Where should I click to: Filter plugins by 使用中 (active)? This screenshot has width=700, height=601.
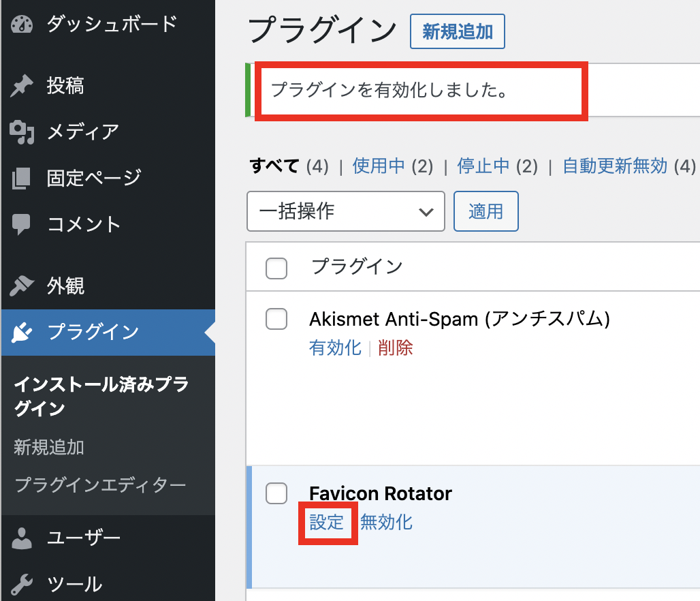(x=379, y=166)
